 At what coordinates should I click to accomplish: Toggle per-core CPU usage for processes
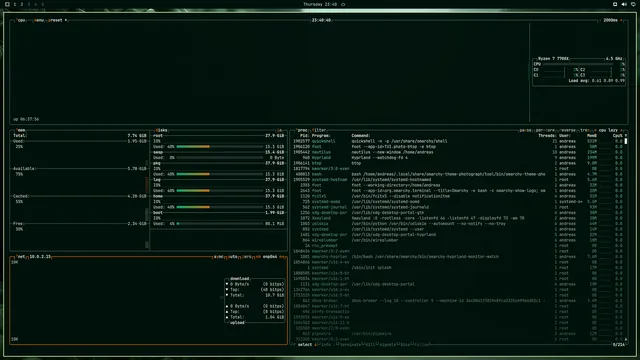pos(545,130)
